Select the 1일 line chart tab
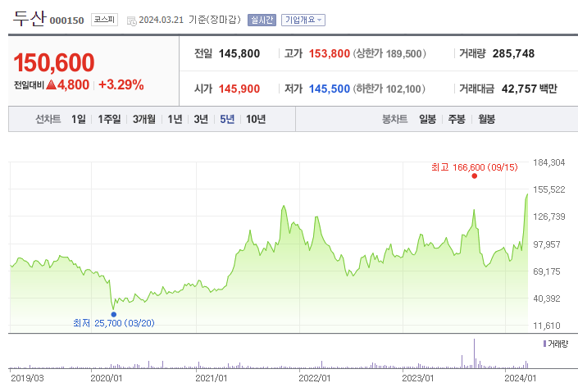 pyautogui.click(x=78, y=119)
